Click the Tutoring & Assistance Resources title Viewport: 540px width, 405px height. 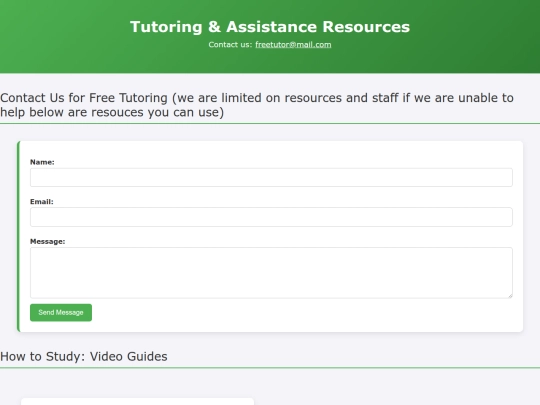click(270, 27)
